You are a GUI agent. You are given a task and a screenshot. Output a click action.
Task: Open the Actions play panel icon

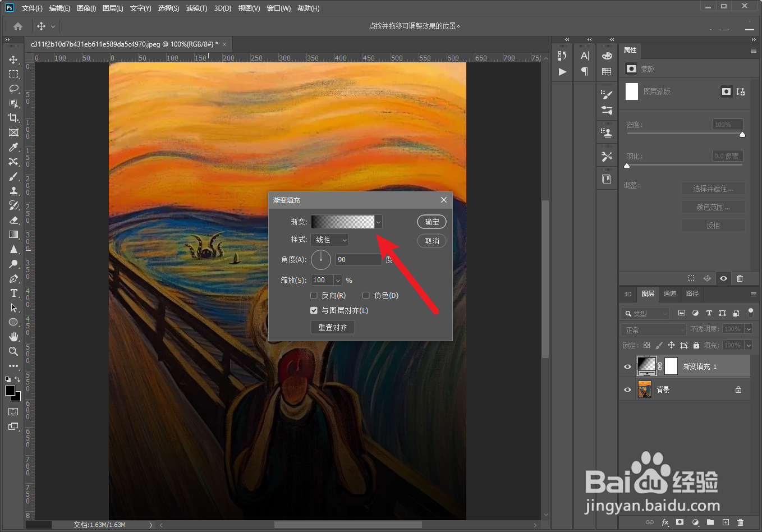(x=562, y=72)
